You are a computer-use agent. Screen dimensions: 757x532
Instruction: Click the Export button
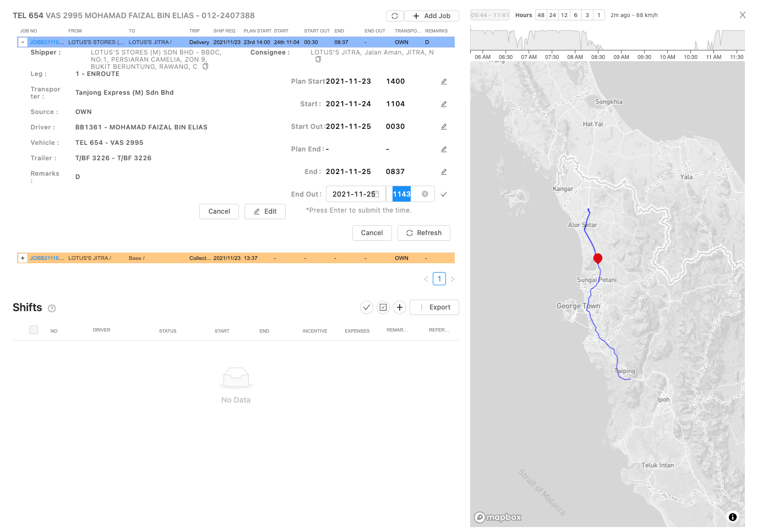coord(434,307)
